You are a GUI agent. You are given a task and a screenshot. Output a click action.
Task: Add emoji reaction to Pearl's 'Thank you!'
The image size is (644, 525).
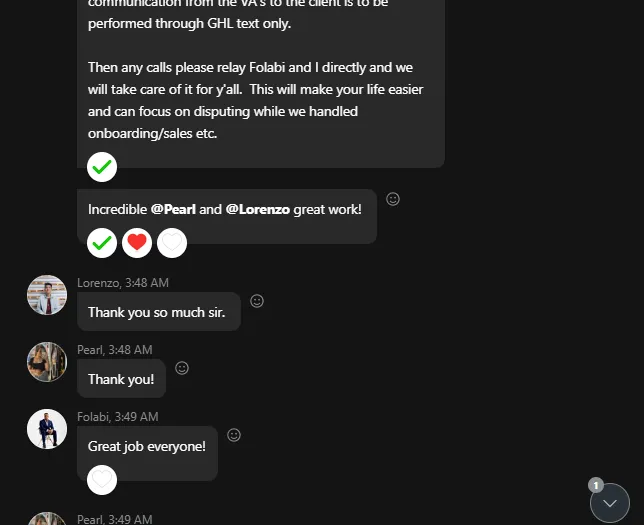click(182, 368)
